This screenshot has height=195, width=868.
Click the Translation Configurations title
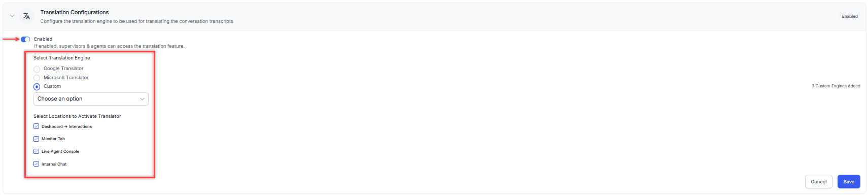coord(75,12)
